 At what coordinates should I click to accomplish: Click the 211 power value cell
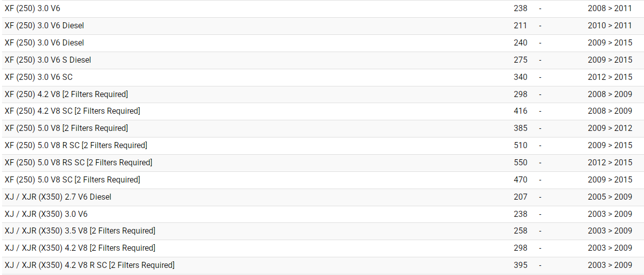[x=520, y=25]
